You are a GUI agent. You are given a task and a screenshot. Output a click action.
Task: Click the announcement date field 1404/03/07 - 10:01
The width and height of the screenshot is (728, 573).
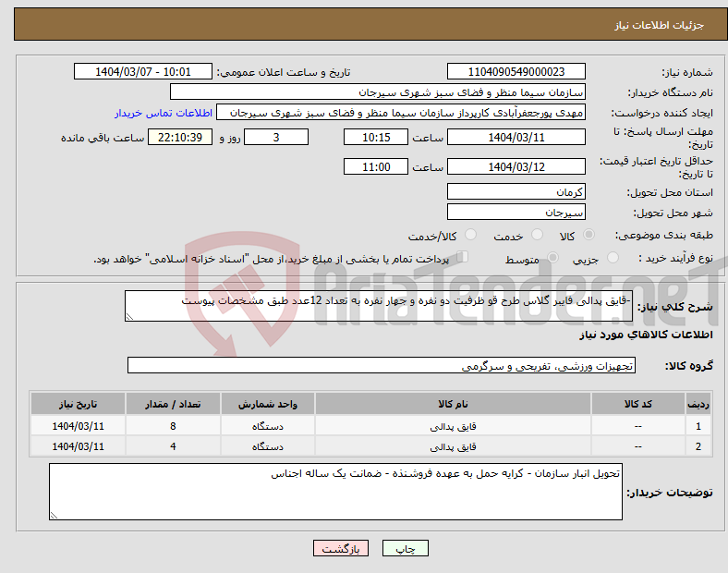click(x=143, y=71)
